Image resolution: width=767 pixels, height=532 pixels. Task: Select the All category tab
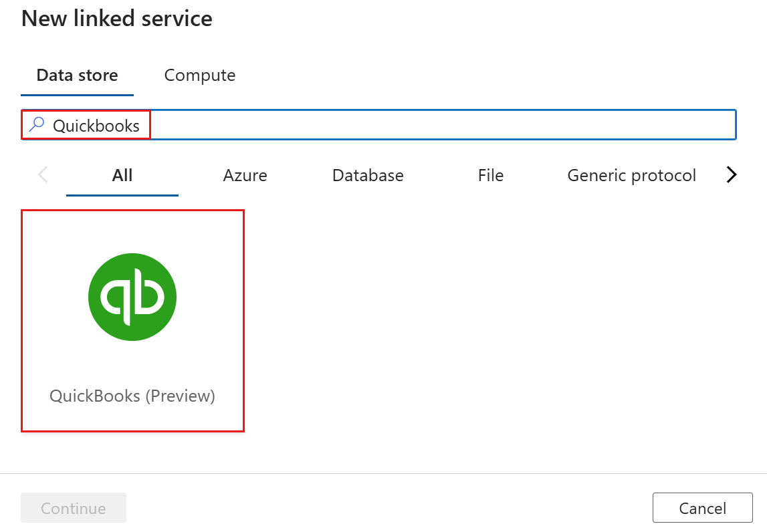click(x=122, y=175)
